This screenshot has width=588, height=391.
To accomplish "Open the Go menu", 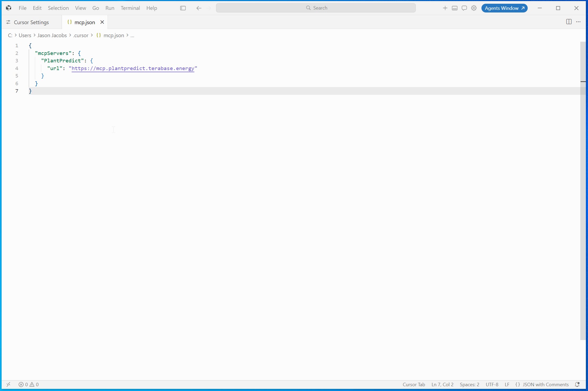I will click(96, 8).
